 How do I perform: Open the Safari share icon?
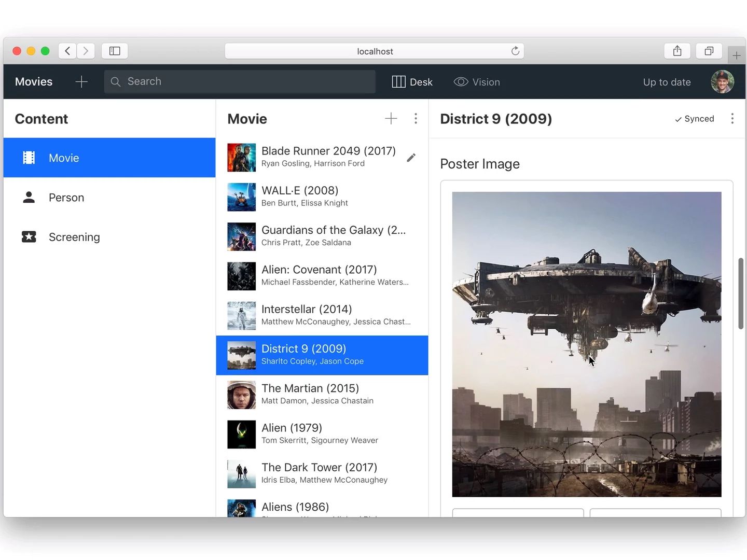point(677,51)
